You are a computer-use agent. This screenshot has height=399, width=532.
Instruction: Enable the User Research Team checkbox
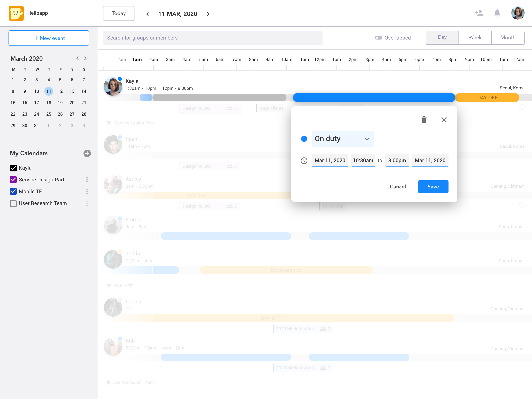[13, 203]
